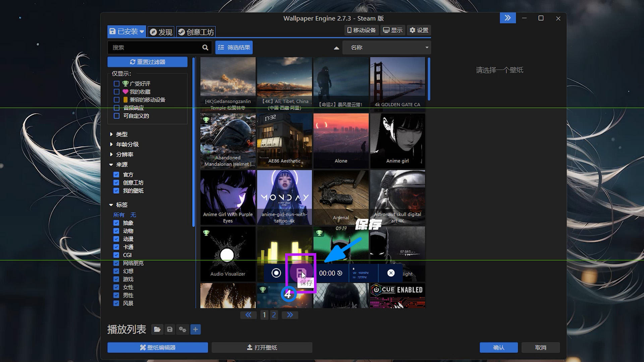The width and height of the screenshot is (644, 362).
Task: Pick the Anime girl wallpaper
Action: click(x=397, y=141)
